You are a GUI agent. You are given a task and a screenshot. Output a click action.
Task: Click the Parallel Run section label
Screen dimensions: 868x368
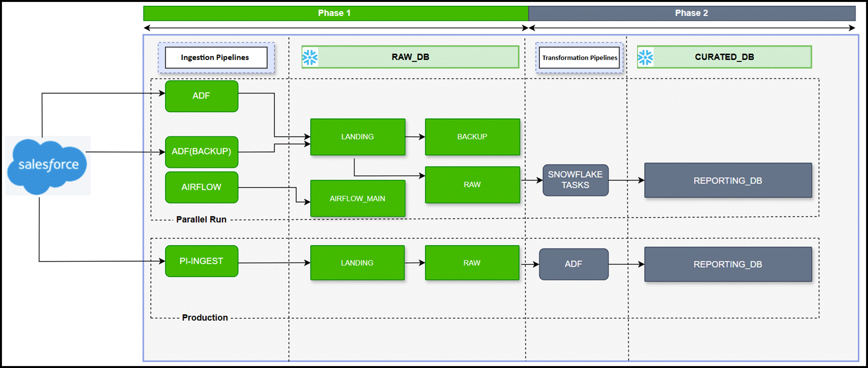click(x=201, y=219)
